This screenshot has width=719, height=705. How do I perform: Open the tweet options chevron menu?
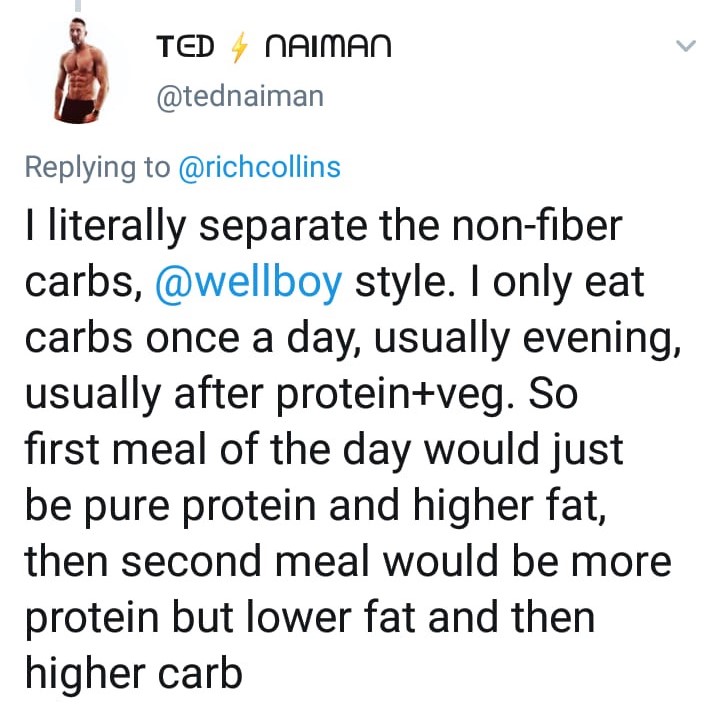tap(685, 46)
